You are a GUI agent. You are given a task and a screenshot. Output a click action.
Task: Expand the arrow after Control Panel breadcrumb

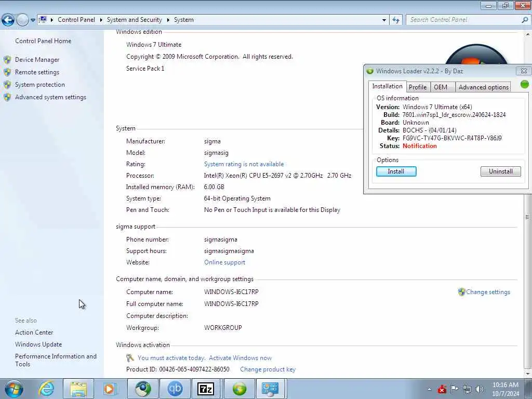point(101,20)
